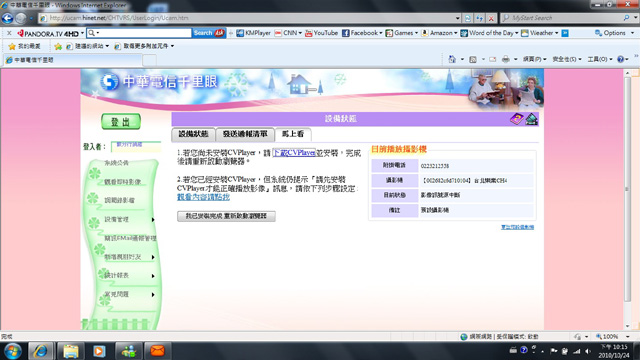Image resolution: width=640 pixels, height=360 pixels.
Task: Click the Read mail icon in command bar
Action: [493, 60]
